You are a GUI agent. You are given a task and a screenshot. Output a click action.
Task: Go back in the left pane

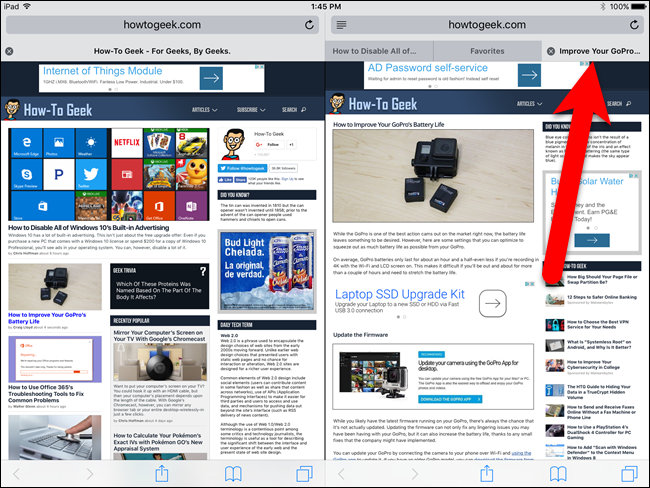pyautogui.click(x=17, y=473)
